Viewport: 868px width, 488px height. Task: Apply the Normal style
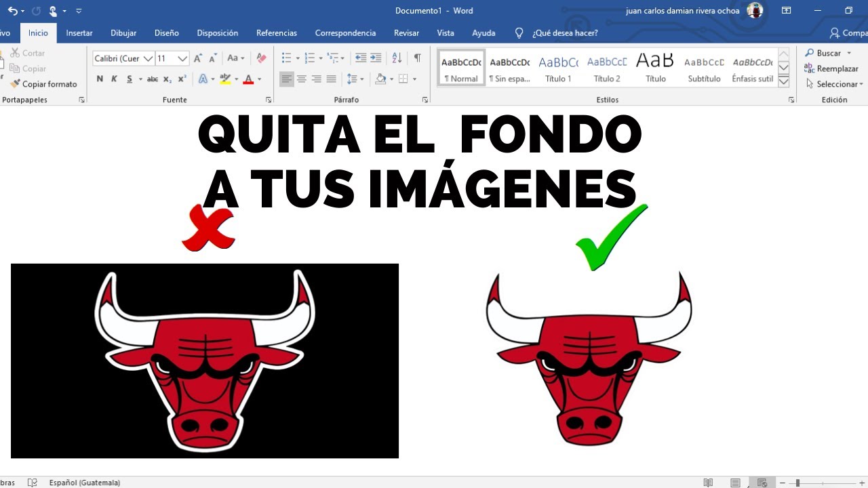tap(461, 68)
